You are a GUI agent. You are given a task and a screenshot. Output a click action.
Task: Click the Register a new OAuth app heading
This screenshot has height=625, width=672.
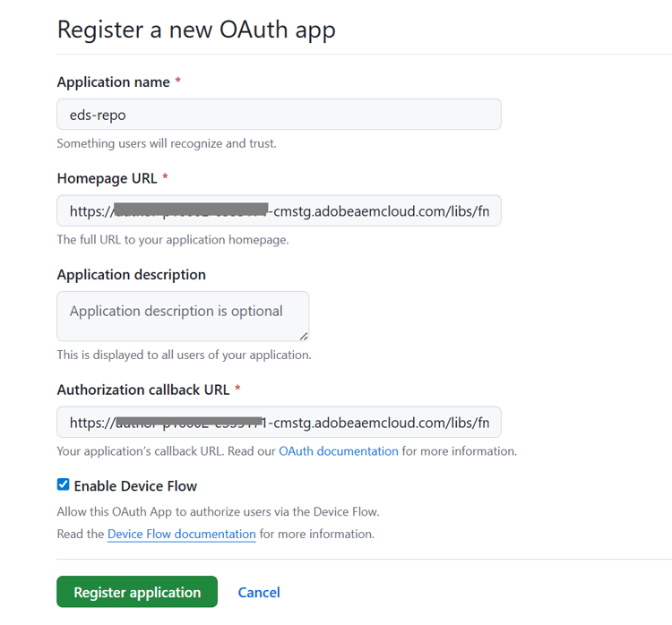point(196,30)
